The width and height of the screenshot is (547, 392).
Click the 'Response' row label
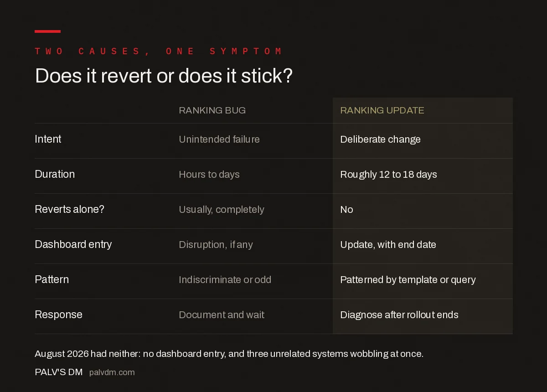(x=58, y=315)
